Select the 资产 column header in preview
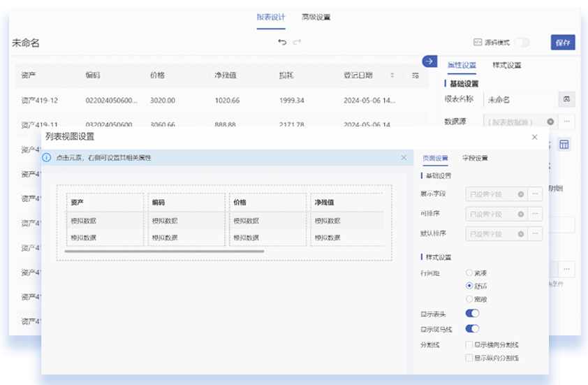This screenshot has width=588, height=385. pyautogui.click(x=105, y=202)
